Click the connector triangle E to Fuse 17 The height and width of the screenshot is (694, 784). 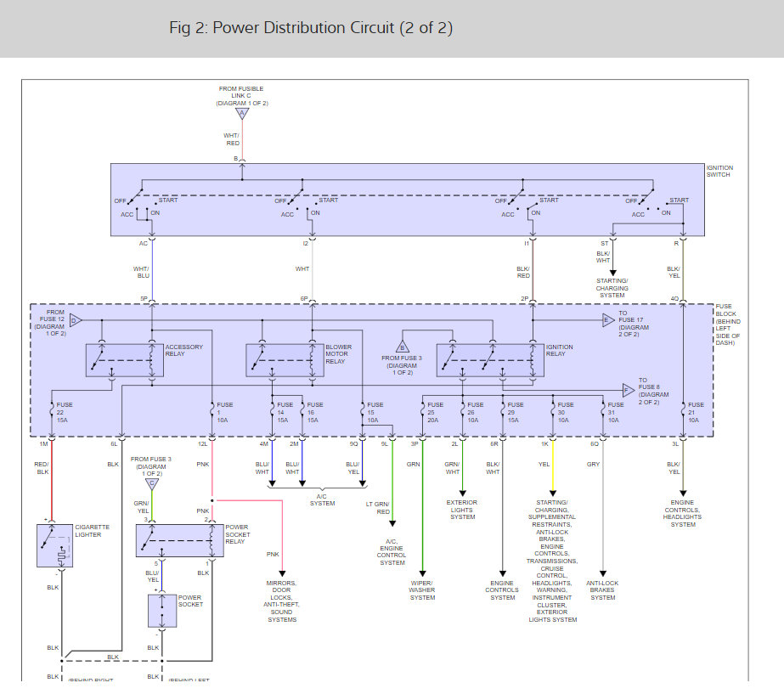tap(608, 320)
